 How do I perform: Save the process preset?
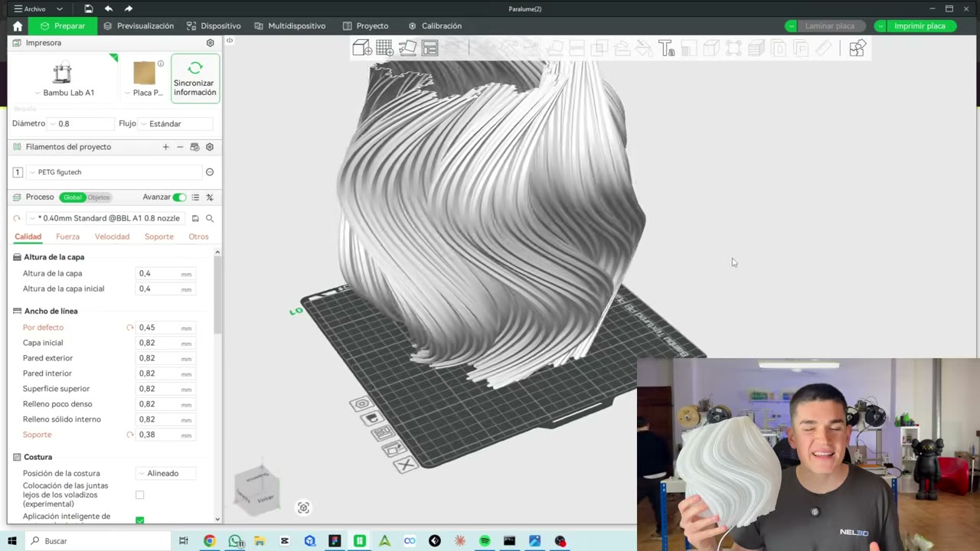[x=195, y=218]
